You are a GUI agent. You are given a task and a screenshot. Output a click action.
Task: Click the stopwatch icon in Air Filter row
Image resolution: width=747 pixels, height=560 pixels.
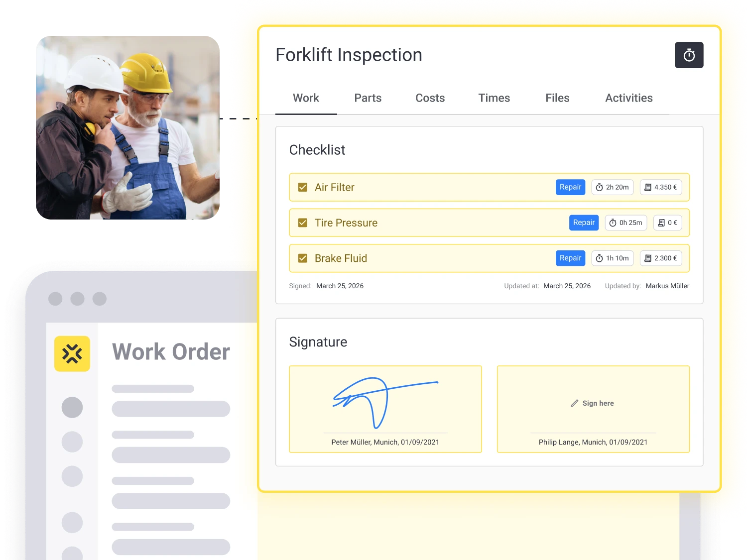(x=600, y=187)
